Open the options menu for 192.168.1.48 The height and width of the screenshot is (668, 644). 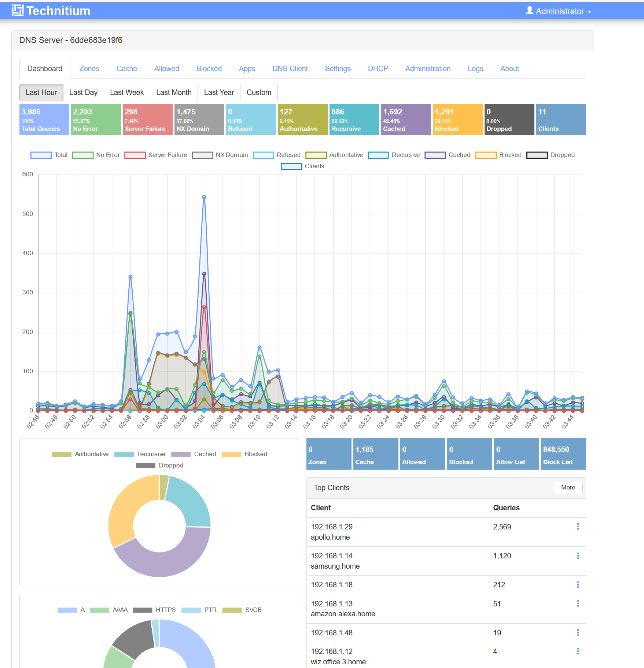pyautogui.click(x=578, y=632)
